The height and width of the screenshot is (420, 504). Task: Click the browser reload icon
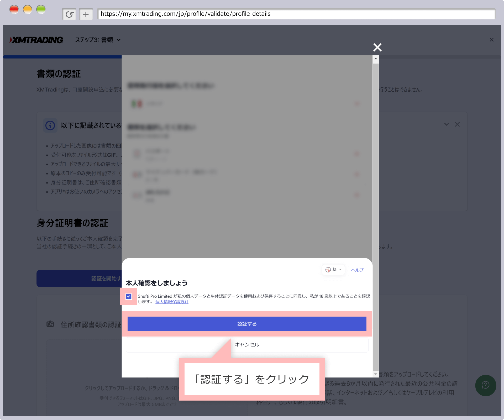69,14
